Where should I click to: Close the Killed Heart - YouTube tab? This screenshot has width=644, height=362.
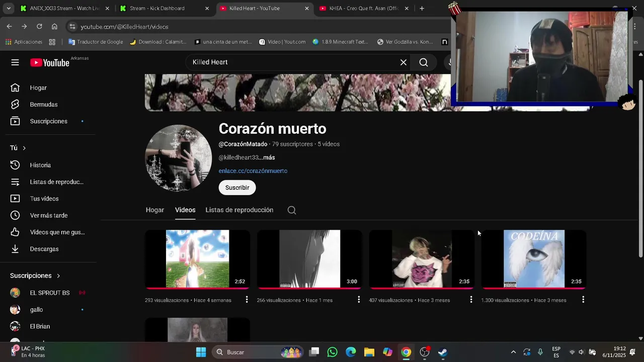point(307,9)
